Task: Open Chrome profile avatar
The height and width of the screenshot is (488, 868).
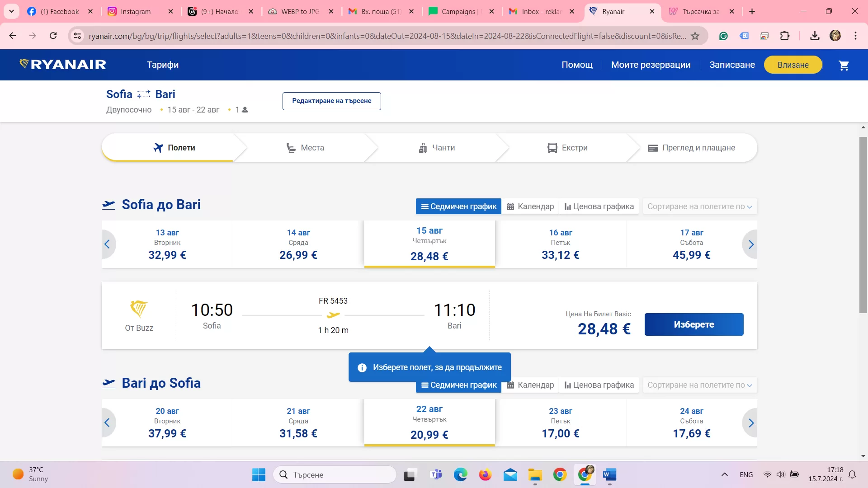Action: point(835,36)
